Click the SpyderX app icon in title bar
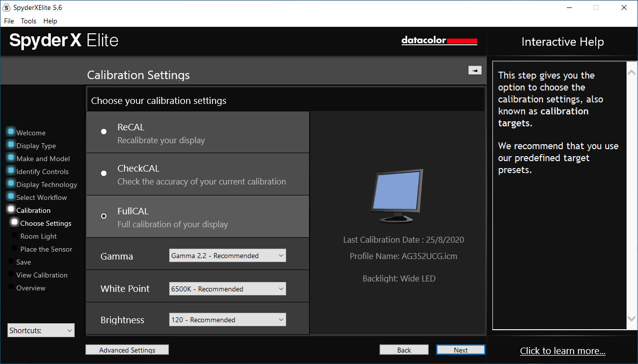638x364 pixels. pos(6,7)
